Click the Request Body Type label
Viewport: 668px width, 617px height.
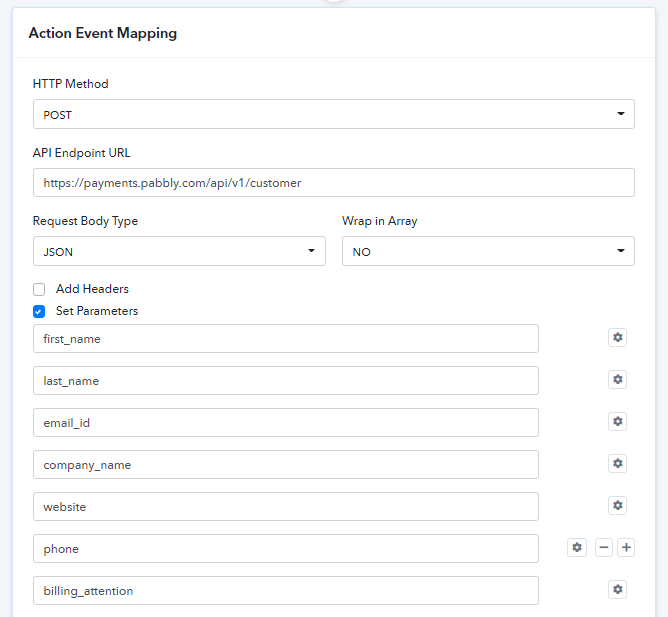[x=85, y=221]
